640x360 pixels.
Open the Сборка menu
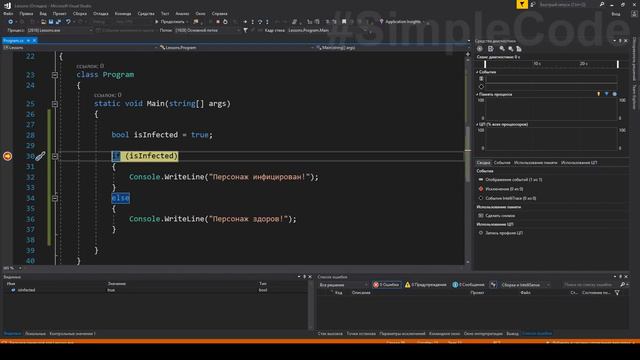click(x=80, y=13)
